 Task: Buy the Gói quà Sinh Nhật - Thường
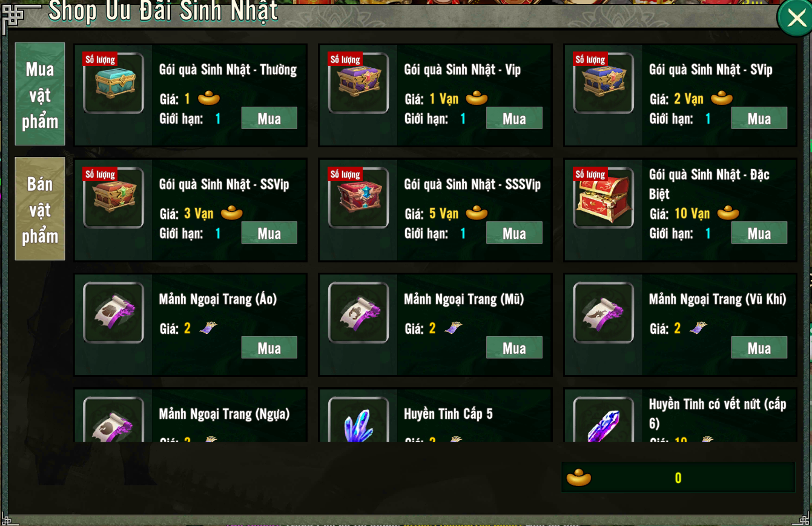[269, 118]
